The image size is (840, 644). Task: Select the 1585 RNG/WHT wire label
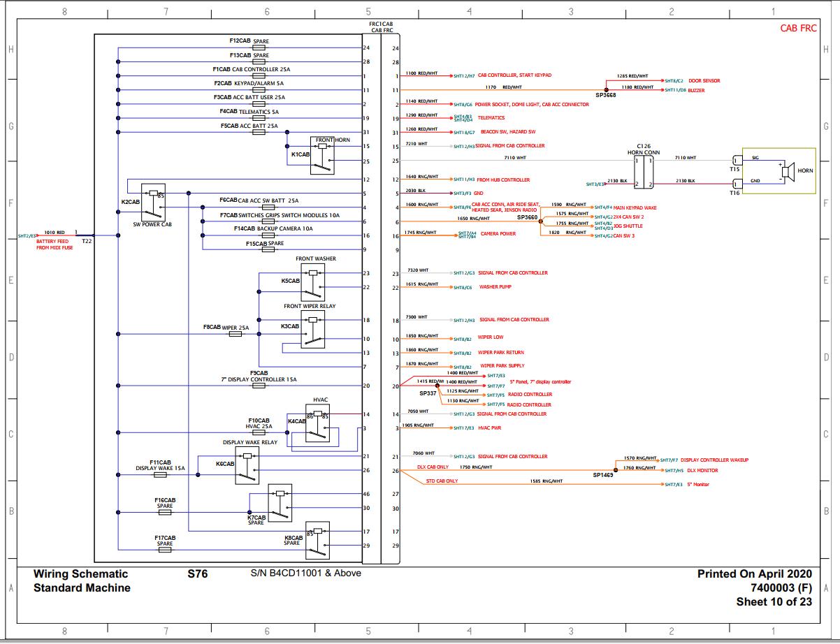click(x=546, y=481)
